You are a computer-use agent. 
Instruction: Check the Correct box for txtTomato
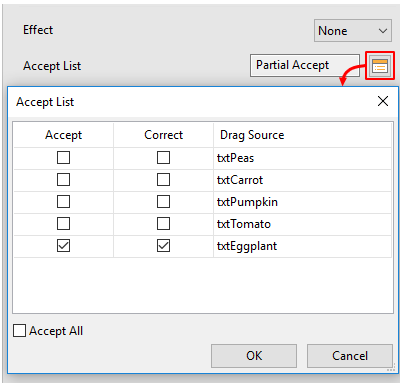click(x=163, y=224)
